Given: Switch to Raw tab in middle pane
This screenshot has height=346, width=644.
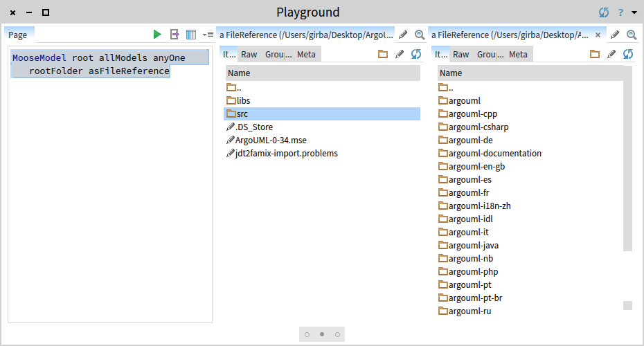Looking at the screenshot, I should (249, 54).
